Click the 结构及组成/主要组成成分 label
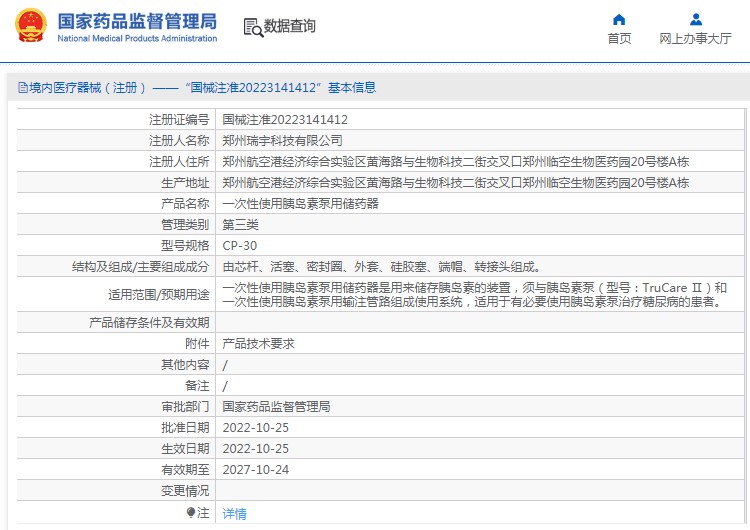The height and width of the screenshot is (530, 750). pyautogui.click(x=141, y=267)
